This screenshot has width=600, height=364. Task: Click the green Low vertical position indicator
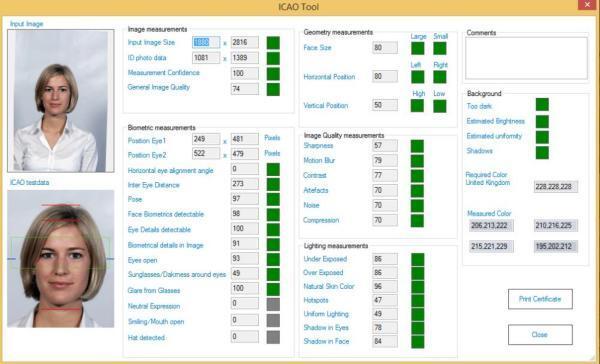[x=440, y=106]
